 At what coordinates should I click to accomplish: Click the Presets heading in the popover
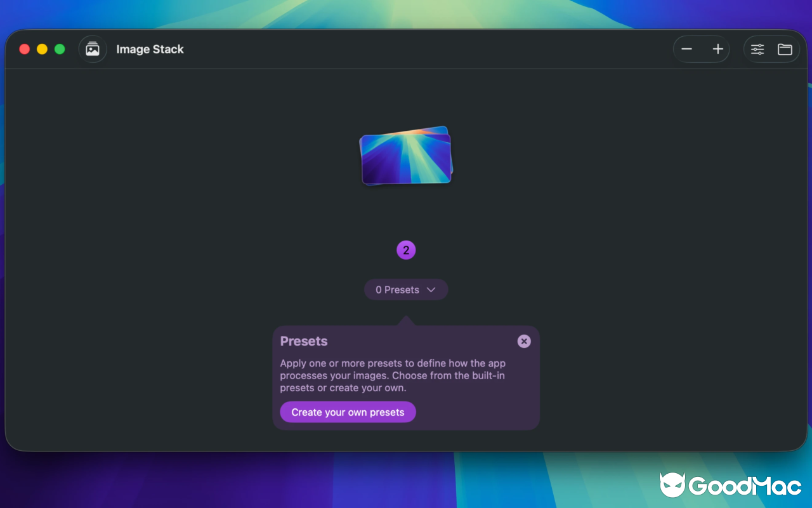tap(304, 341)
